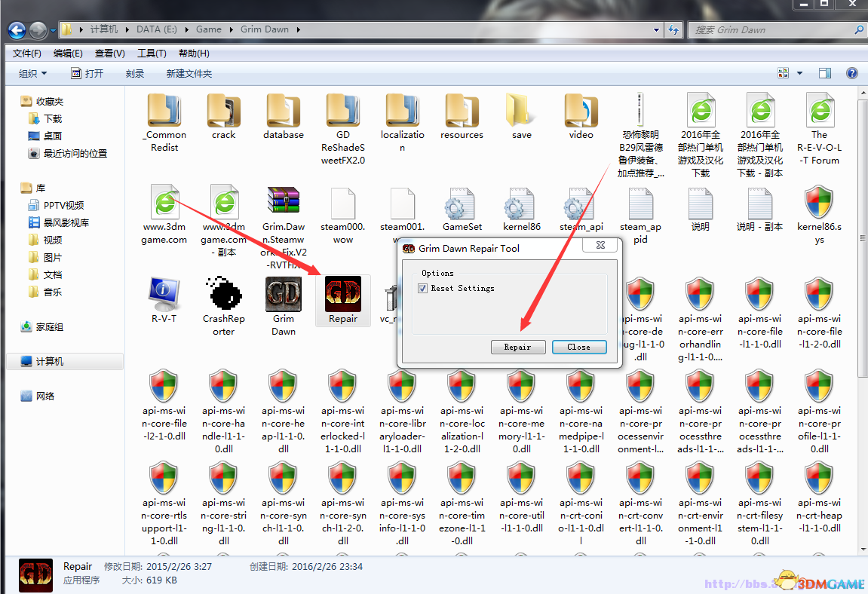The height and width of the screenshot is (594, 868).
Task: Open PPTV视频 library in sidebar
Action: point(56,205)
